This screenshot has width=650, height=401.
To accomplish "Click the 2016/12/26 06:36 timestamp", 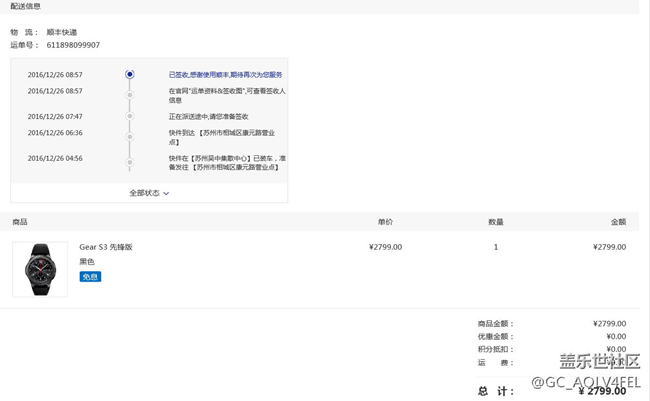I will (x=55, y=133).
